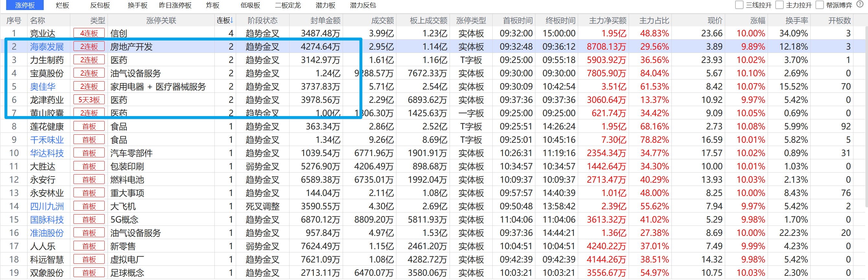Click the 信创 association cell
The width and height of the screenshot is (868, 280).
119,33
